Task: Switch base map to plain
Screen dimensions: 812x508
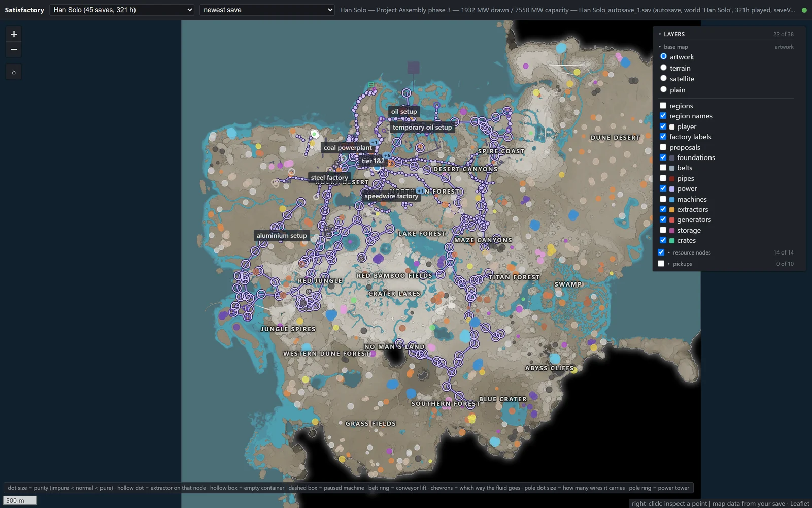Action: (x=663, y=89)
